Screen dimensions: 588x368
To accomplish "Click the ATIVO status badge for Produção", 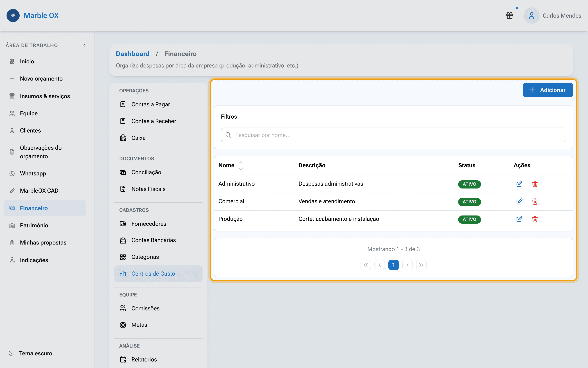I will (x=469, y=219).
